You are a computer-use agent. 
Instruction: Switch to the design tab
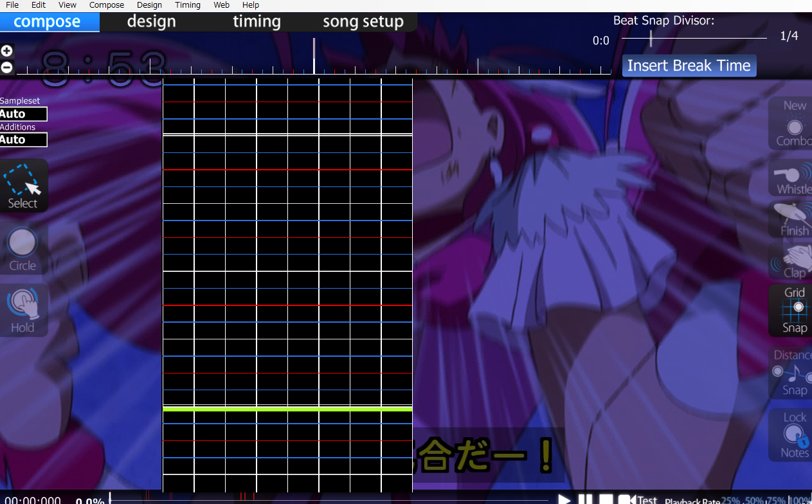[x=151, y=22]
